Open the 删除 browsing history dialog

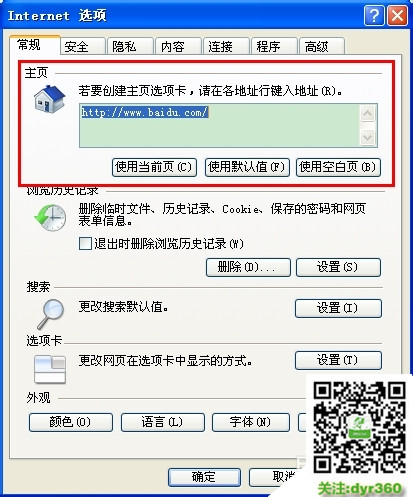pyautogui.click(x=248, y=267)
